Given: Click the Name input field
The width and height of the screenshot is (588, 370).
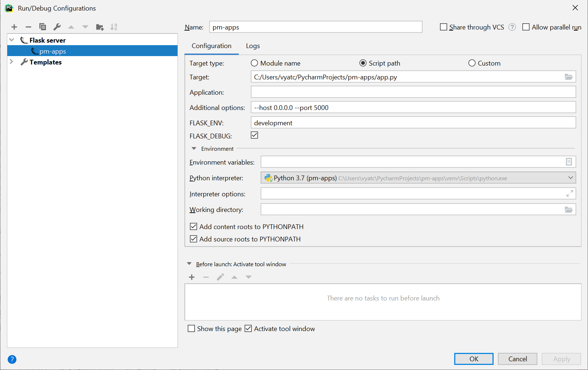Looking at the screenshot, I should pyautogui.click(x=316, y=27).
